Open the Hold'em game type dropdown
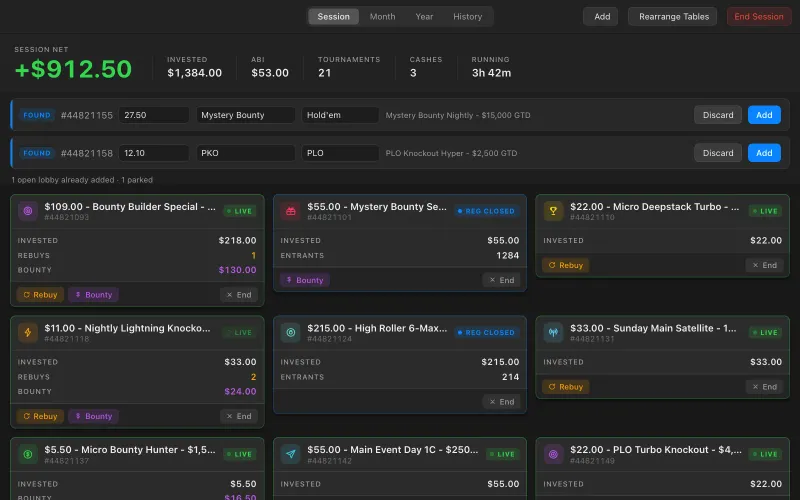Screen dimensions: 800x500 point(340,115)
